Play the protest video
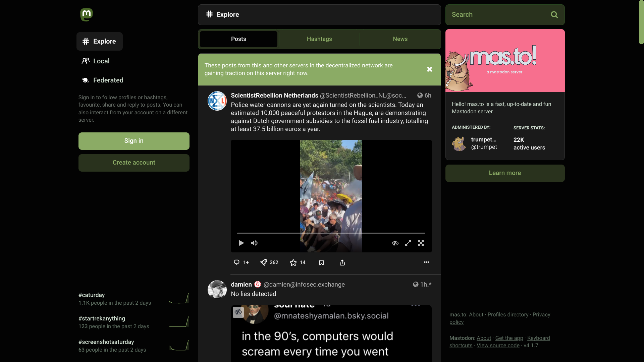This screenshot has width=644, height=362. pos(241,243)
